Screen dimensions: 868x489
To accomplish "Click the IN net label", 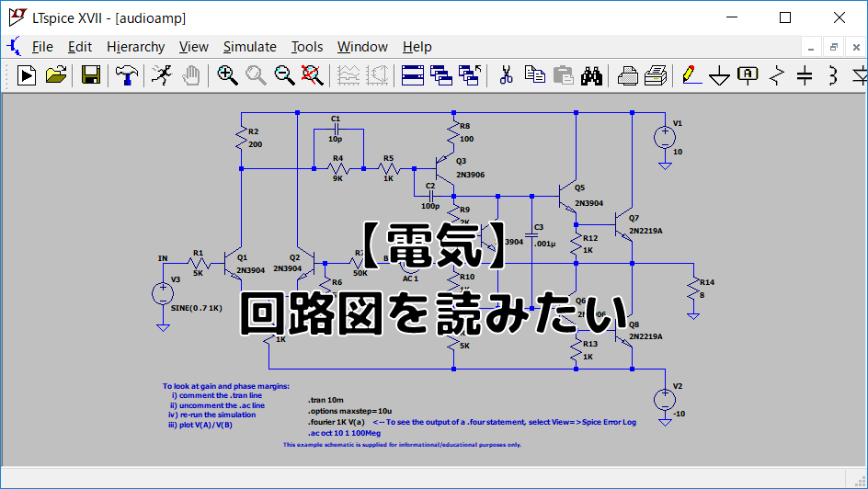I will coord(163,258).
